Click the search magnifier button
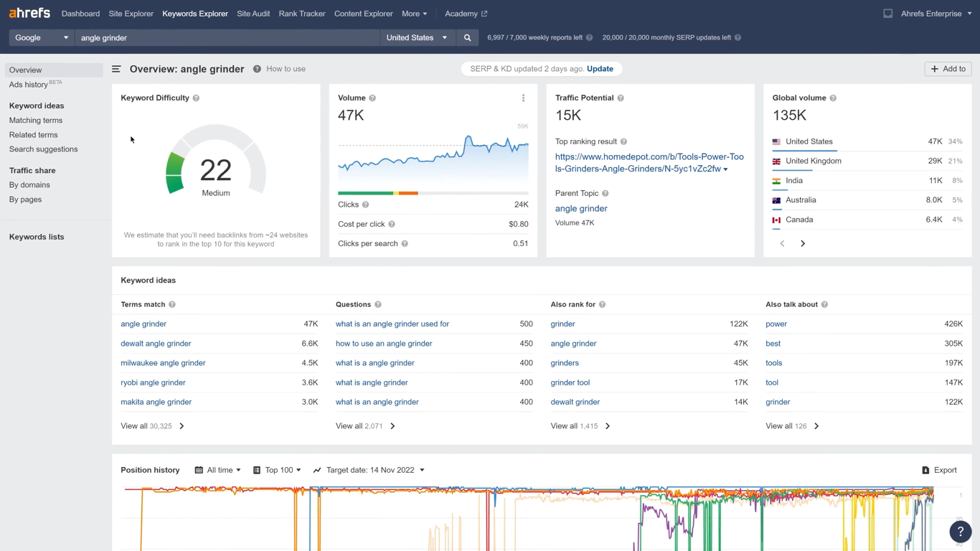This screenshot has width=980, height=551. (467, 38)
